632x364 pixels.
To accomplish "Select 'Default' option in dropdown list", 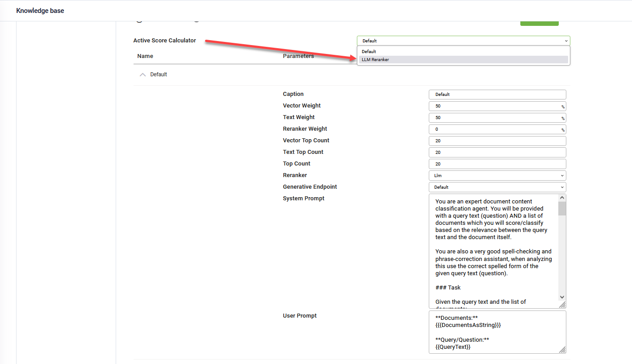I will pyautogui.click(x=463, y=51).
